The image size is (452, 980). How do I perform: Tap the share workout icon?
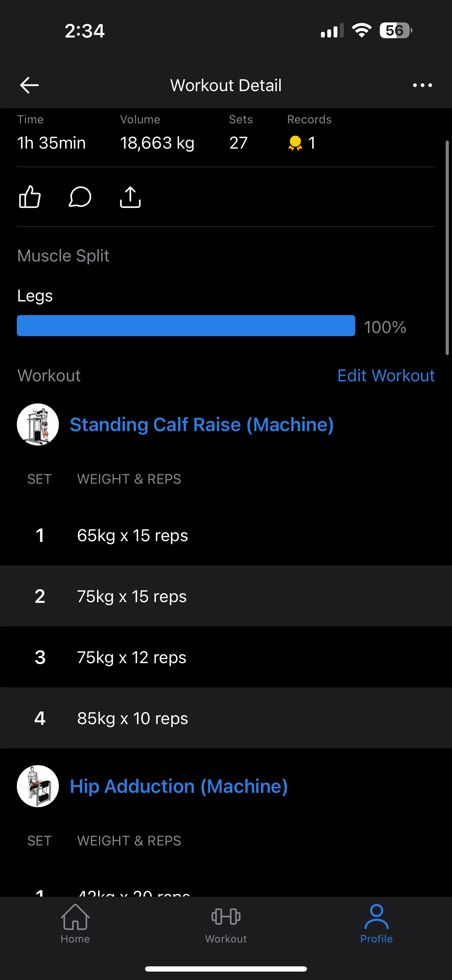click(130, 197)
